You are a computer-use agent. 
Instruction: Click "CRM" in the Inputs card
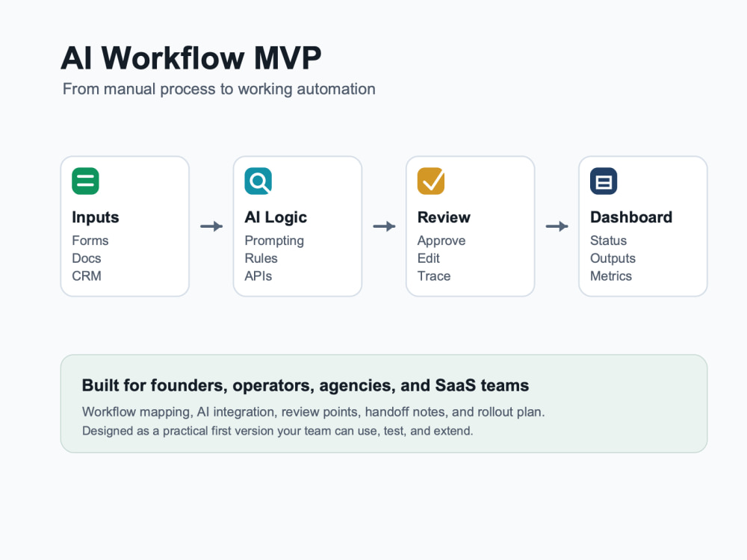point(86,276)
